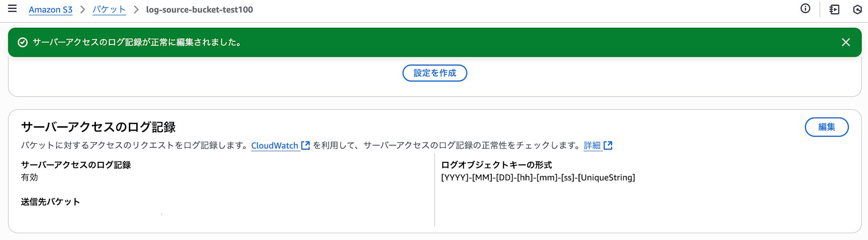This screenshot has height=240, width=868.
Task: Click the green success checkmark icon
Action: (x=23, y=42)
